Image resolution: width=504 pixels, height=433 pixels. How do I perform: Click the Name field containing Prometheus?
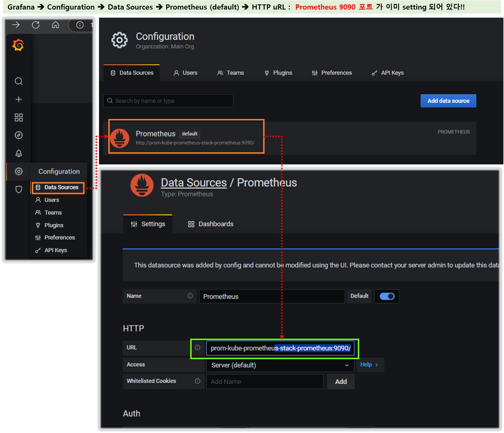pos(272,296)
